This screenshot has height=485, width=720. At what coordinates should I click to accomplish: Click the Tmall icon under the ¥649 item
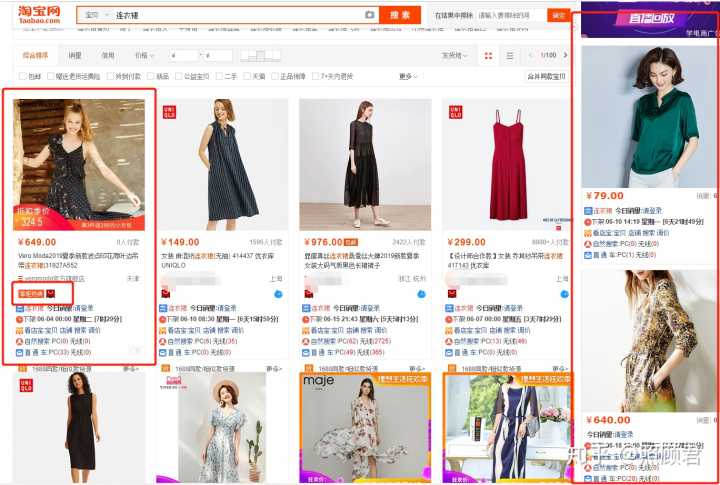[51, 293]
